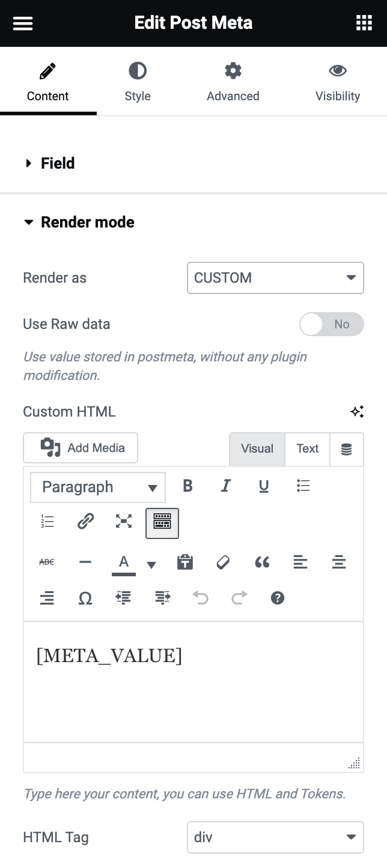Switch to the Style tab
387x868 pixels.
(x=137, y=82)
